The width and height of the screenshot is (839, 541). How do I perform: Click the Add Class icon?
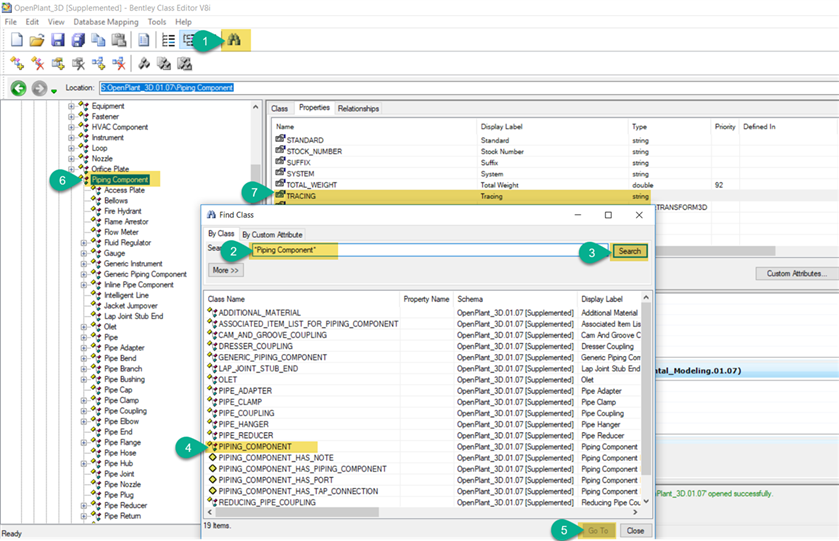click(x=17, y=64)
